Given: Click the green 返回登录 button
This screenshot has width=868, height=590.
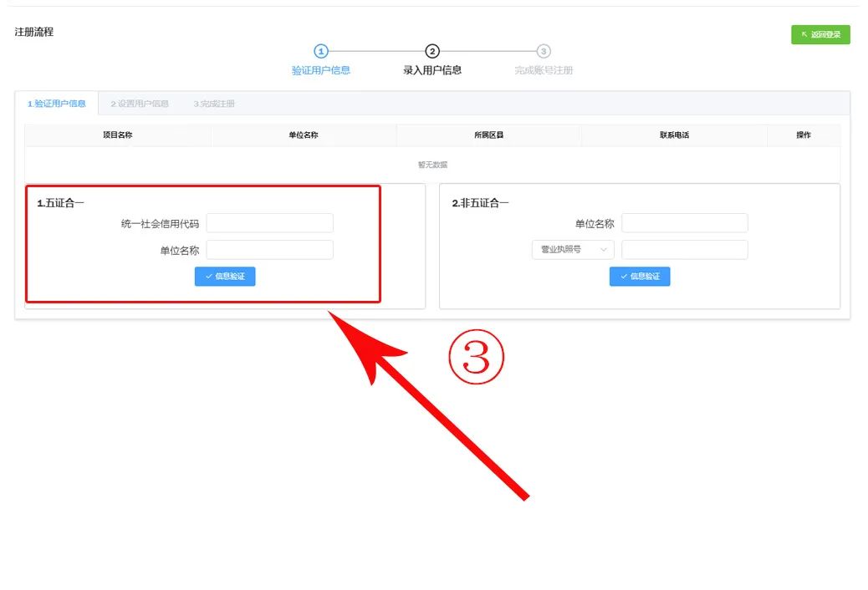Looking at the screenshot, I should click(x=820, y=34).
